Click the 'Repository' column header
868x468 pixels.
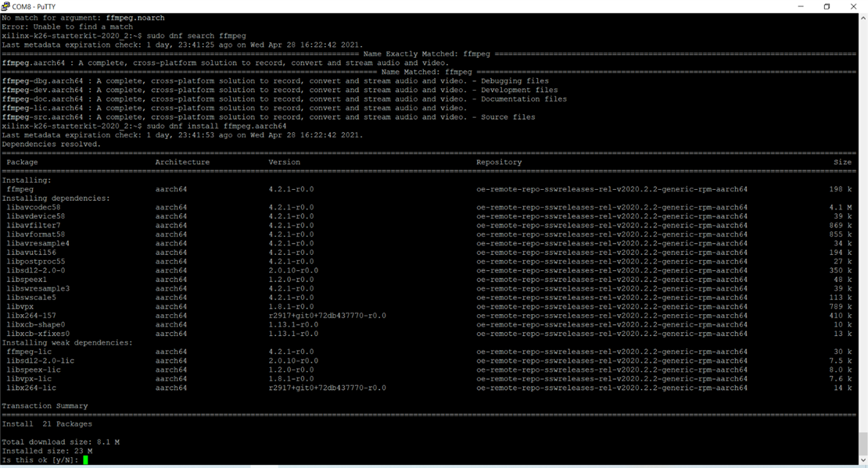pos(499,162)
